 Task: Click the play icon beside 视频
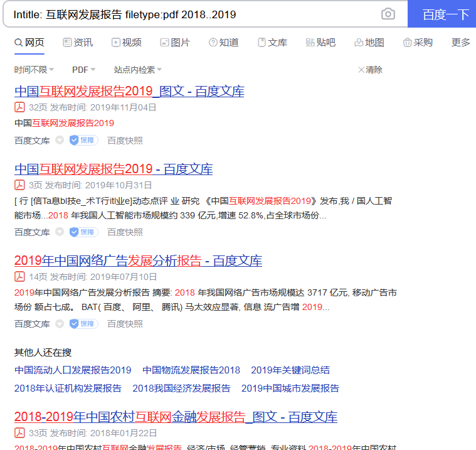115,43
